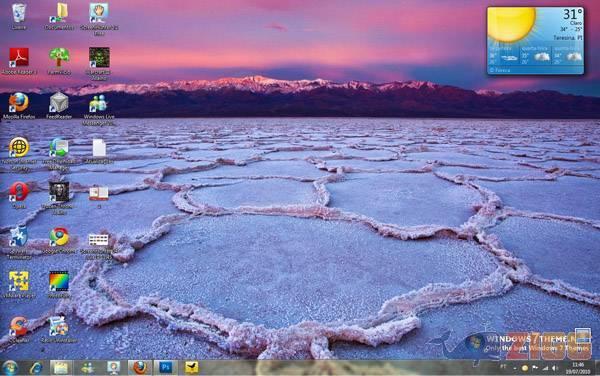Click the network signal tray icon
The height and width of the screenshot is (376, 600).
545,368
